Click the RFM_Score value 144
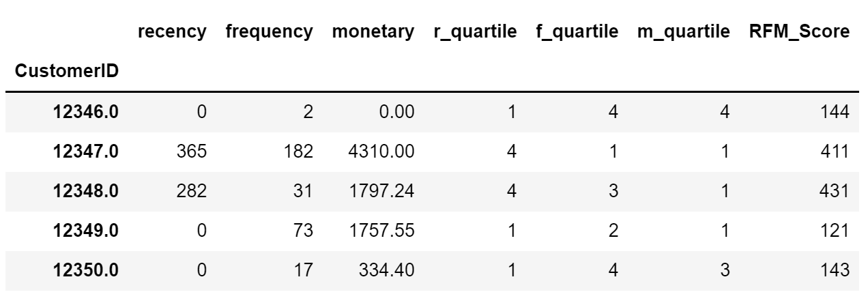Screen dimensions: 868x303 pos(836,113)
